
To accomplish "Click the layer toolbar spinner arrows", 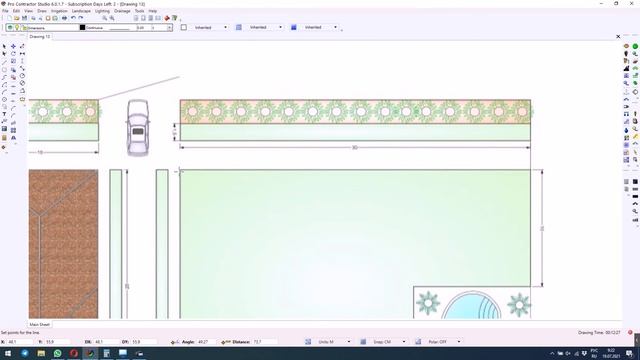I will [x=169, y=28].
